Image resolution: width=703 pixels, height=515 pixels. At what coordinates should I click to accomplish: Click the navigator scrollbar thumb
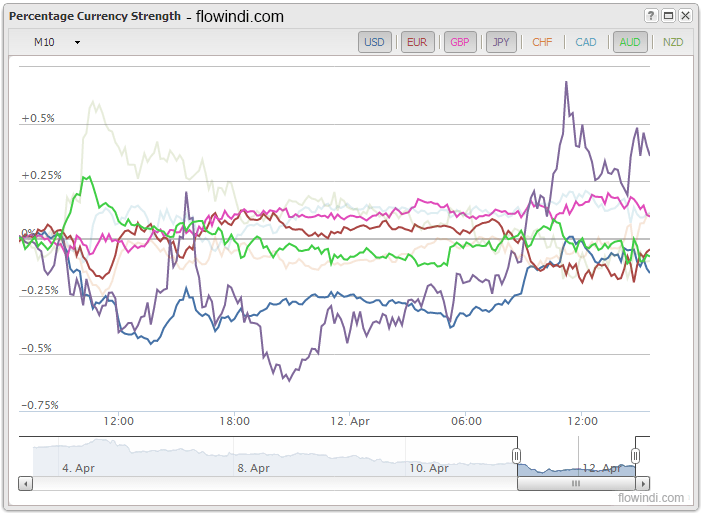click(x=576, y=483)
